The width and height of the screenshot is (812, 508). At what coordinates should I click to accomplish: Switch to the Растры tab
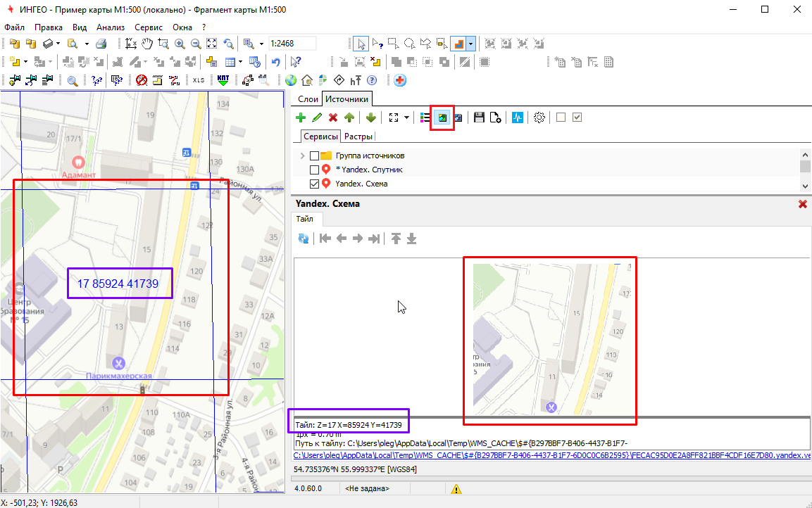(358, 136)
